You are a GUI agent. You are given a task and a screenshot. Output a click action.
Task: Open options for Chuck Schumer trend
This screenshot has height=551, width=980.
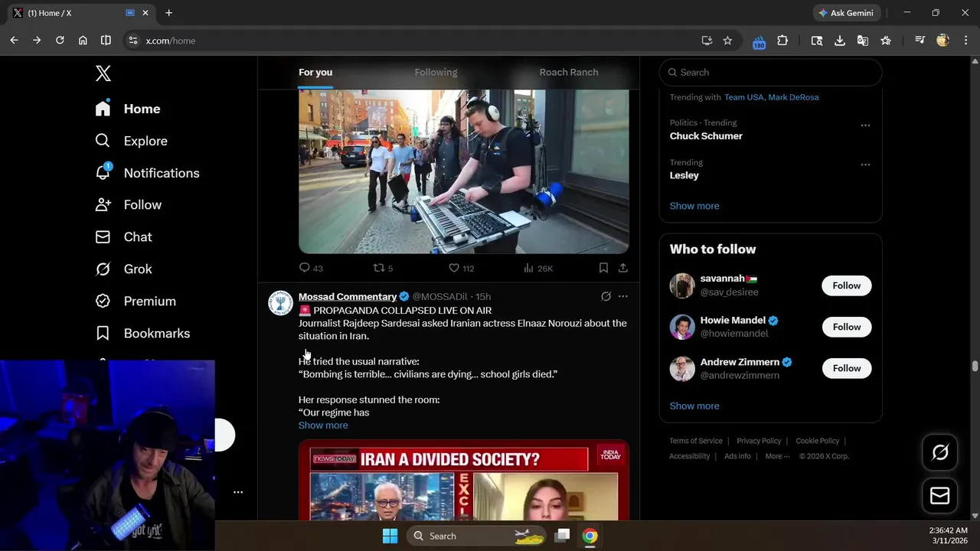(x=865, y=126)
